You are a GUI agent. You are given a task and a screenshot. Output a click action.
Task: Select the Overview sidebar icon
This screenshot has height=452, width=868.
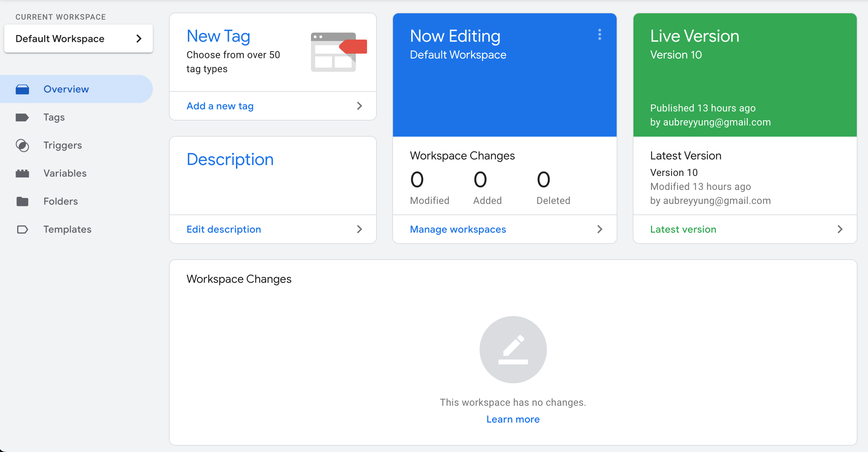[22, 89]
